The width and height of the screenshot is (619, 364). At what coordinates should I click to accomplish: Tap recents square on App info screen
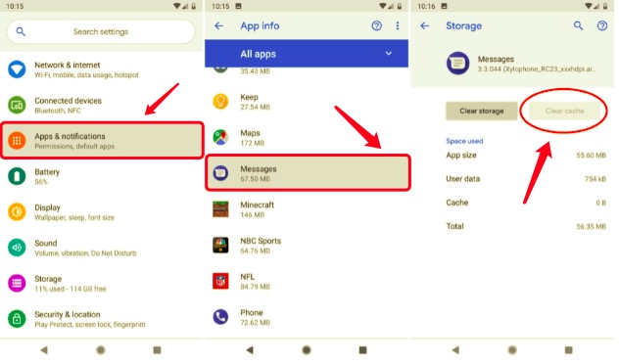(x=362, y=349)
